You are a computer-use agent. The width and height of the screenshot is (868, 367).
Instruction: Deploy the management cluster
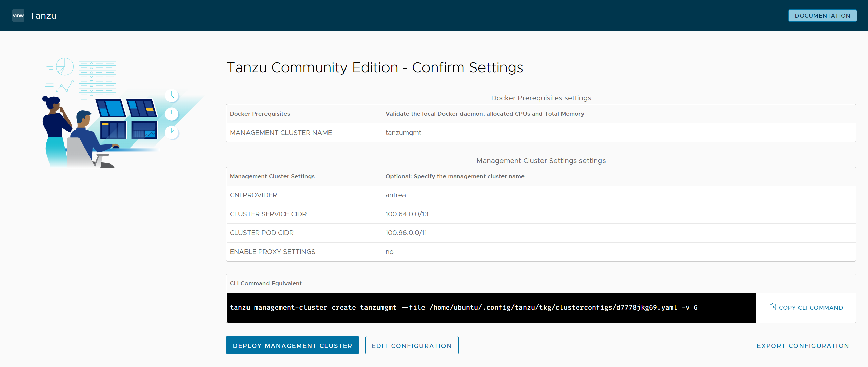(292, 345)
